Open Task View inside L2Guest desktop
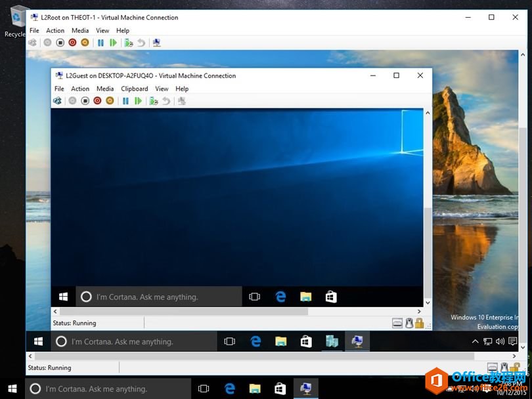 pyautogui.click(x=254, y=297)
